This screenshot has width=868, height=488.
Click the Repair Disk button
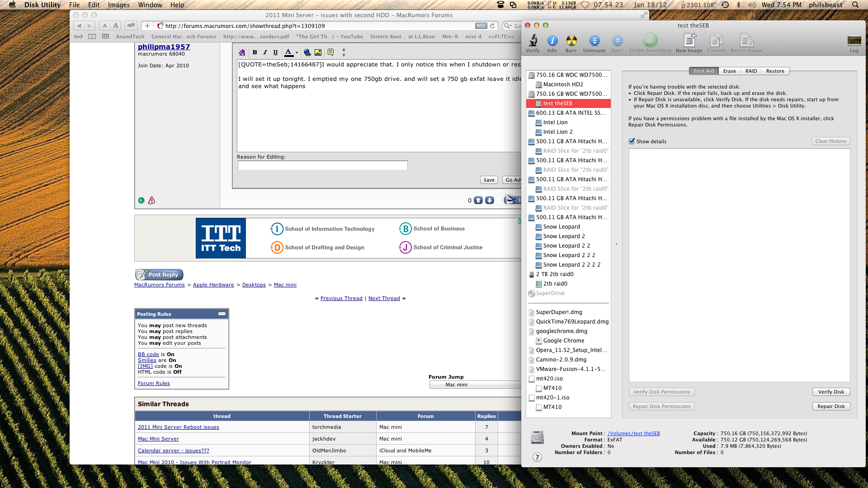pos(831,406)
